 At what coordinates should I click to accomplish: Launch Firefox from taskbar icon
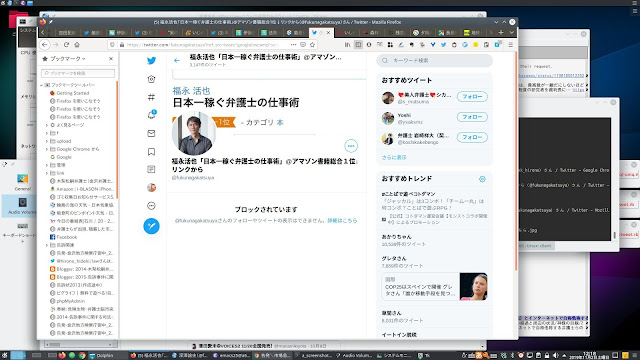tap(62, 356)
